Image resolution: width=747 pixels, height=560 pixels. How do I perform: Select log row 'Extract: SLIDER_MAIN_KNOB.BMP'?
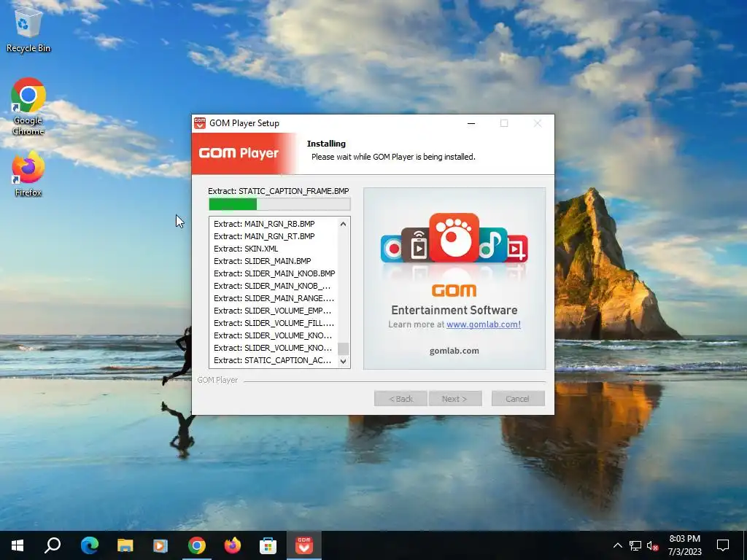pyautogui.click(x=274, y=273)
